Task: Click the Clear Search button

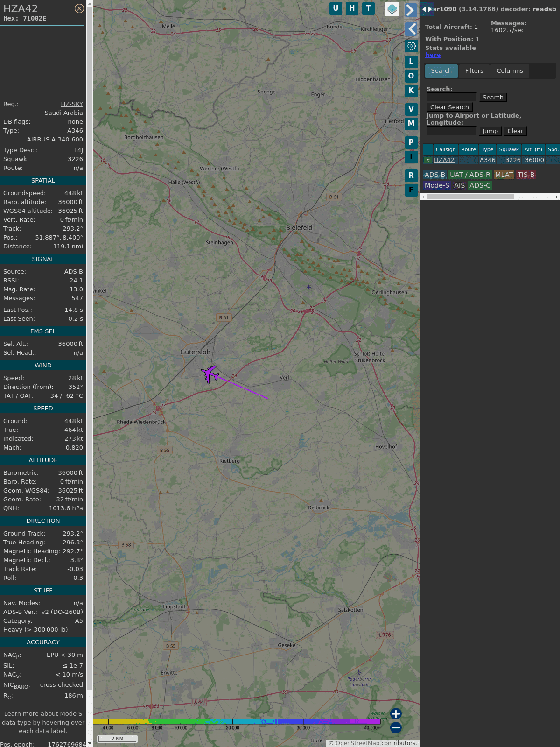Action: (x=449, y=107)
